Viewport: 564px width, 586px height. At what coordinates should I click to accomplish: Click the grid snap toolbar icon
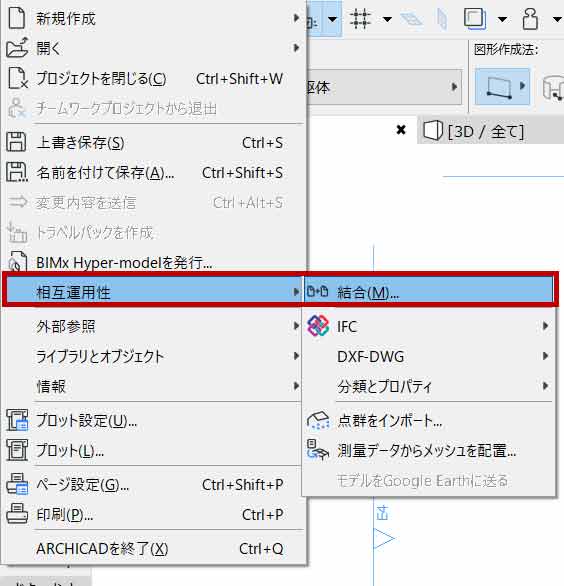click(x=360, y=19)
